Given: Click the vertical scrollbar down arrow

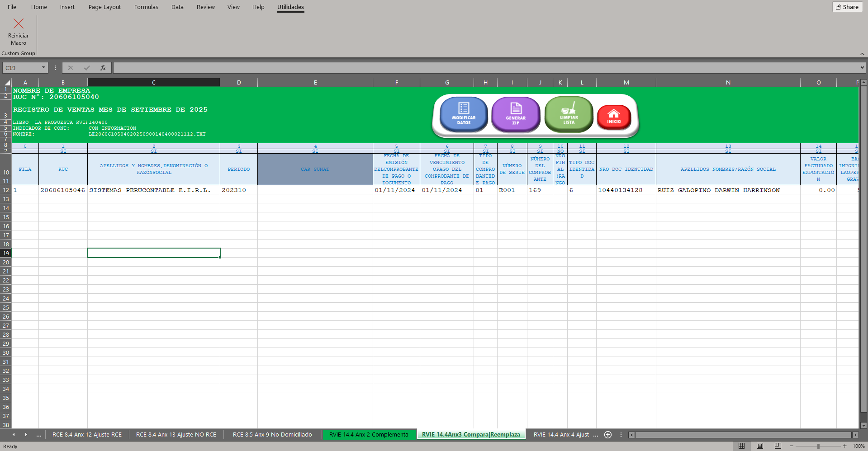Looking at the screenshot, I should (863, 425).
